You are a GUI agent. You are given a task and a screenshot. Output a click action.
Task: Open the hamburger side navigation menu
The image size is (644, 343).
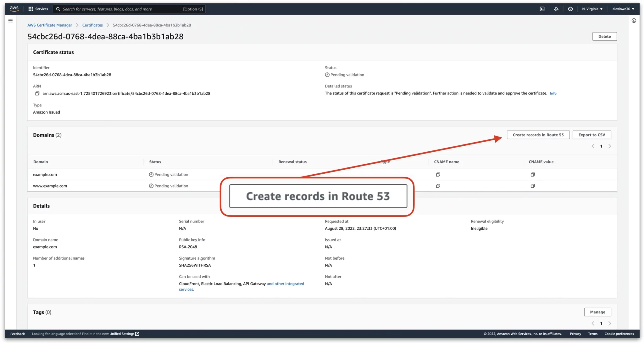pos(10,20)
